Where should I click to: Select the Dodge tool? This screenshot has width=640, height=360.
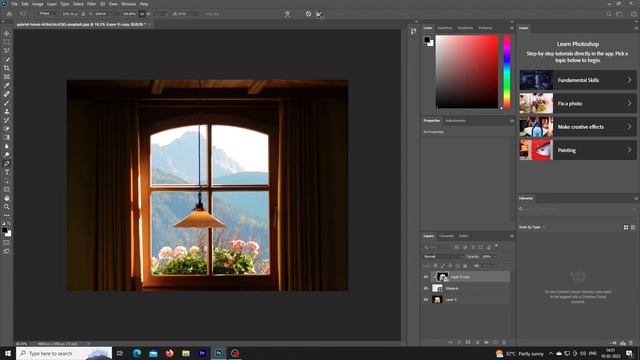[7, 155]
